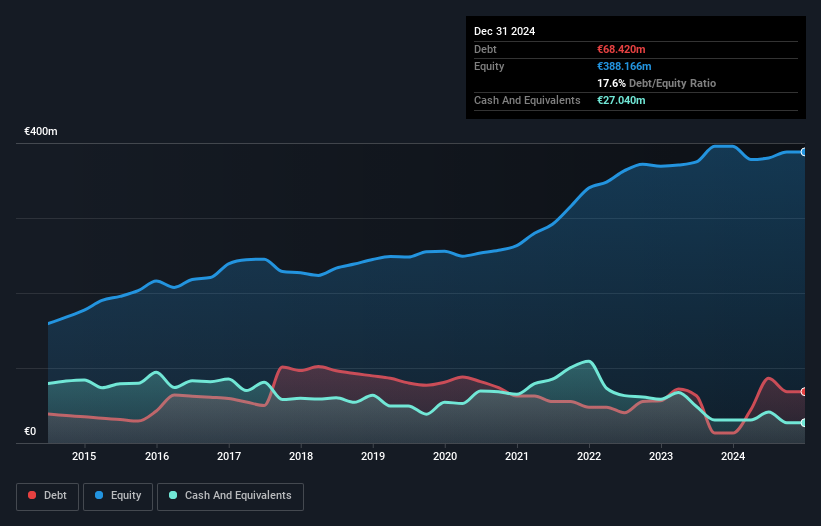Image resolution: width=821 pixels, height=526 pixels.
Task: Click the €27.040m cash value
Action: coord(621,100)
